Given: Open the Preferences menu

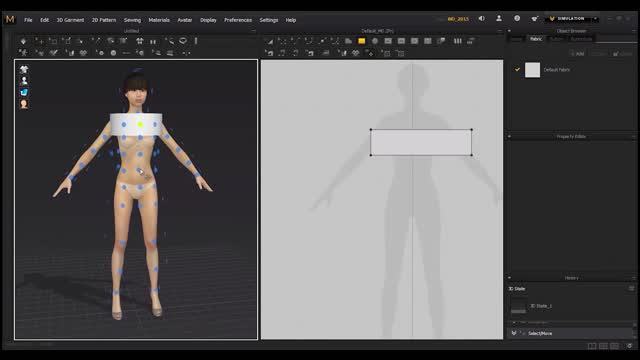Looking at the screenshot, I should click(x=238, y=20).
